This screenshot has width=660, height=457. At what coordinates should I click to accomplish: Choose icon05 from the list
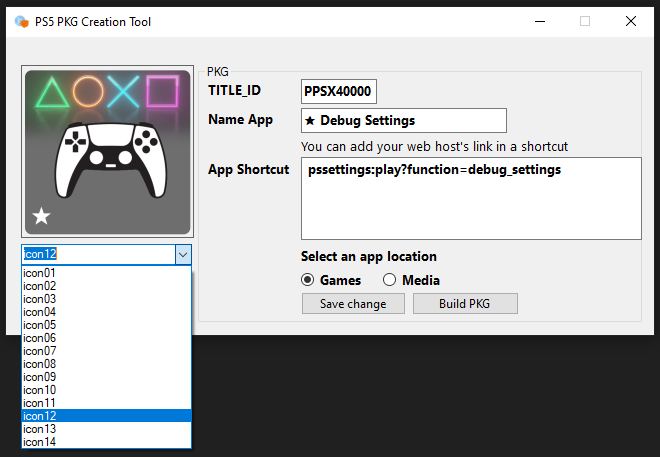(106, 325)
